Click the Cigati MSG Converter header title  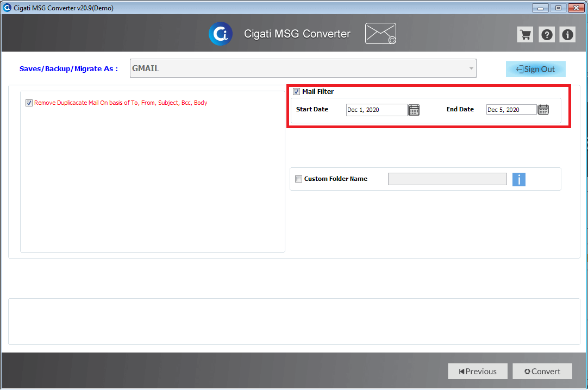[x=297, y=34]
